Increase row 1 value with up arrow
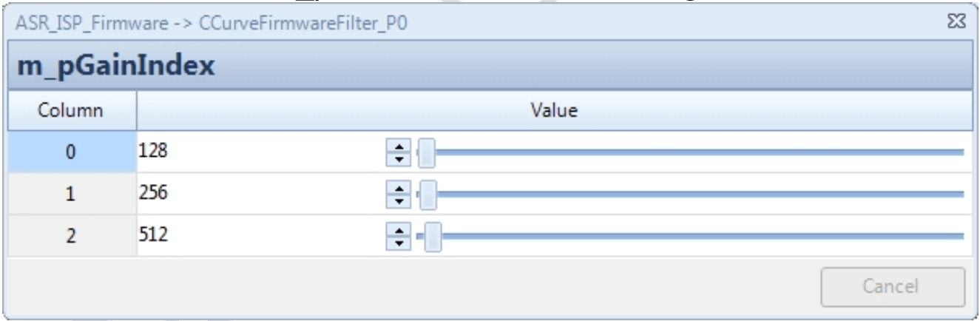The width and height of the screenshot is (980, 321). tap(399, 190)
